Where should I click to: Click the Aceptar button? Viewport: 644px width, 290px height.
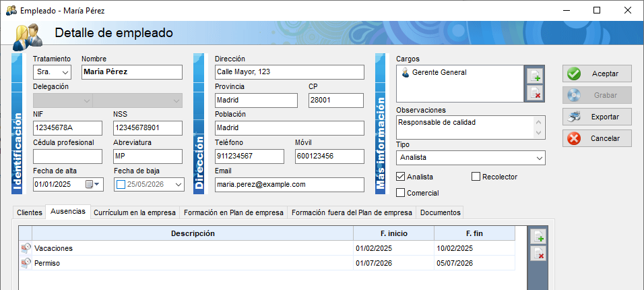[597, 74]
